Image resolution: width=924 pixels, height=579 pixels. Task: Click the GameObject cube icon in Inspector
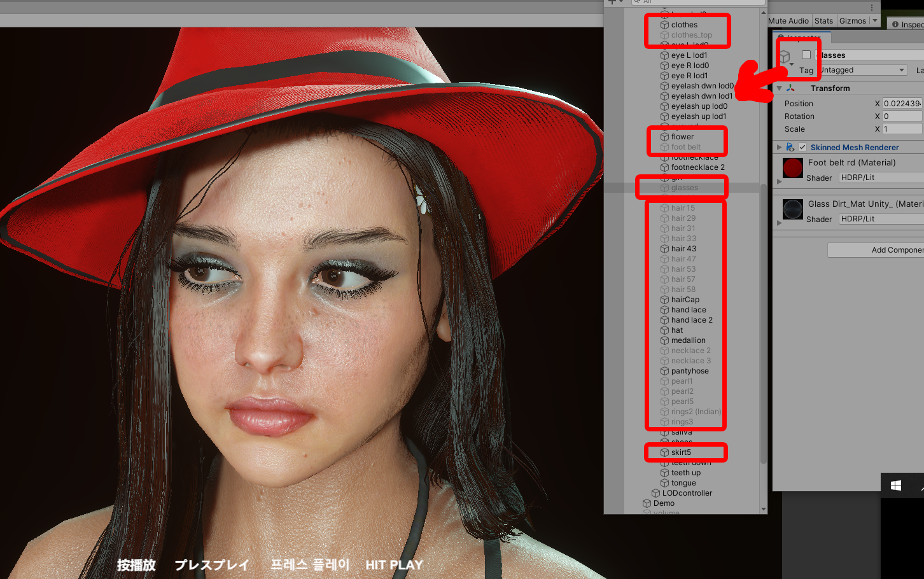pyautogui.click(x=785, y=57)
